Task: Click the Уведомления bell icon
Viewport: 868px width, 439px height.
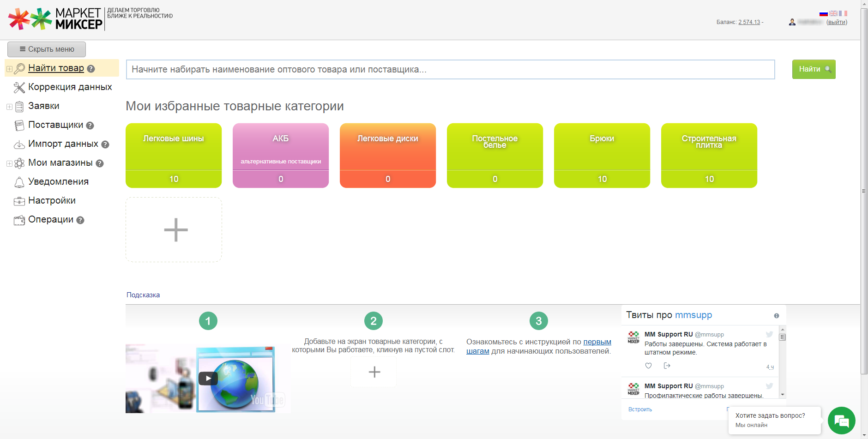Action: (19, 182)
